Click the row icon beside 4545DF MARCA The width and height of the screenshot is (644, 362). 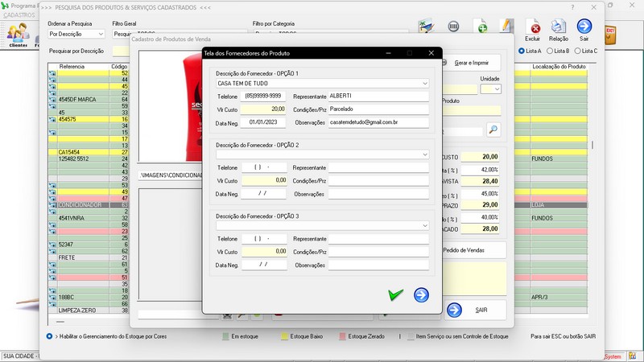click(52, 100)
